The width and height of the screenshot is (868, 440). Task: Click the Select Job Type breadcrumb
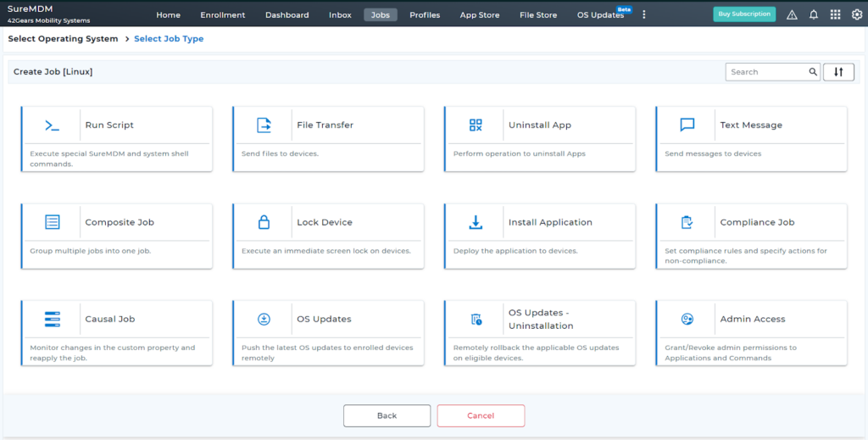point(169,39)
